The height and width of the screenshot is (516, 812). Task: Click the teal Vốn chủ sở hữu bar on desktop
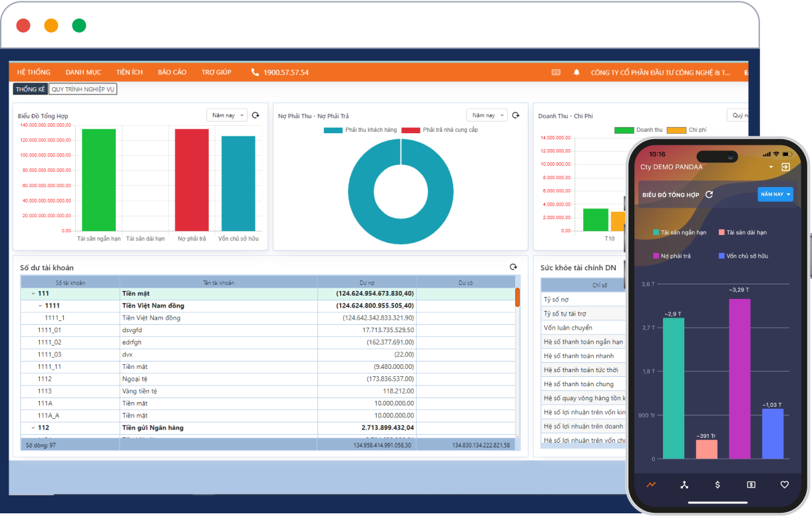(x=238, y=184)
